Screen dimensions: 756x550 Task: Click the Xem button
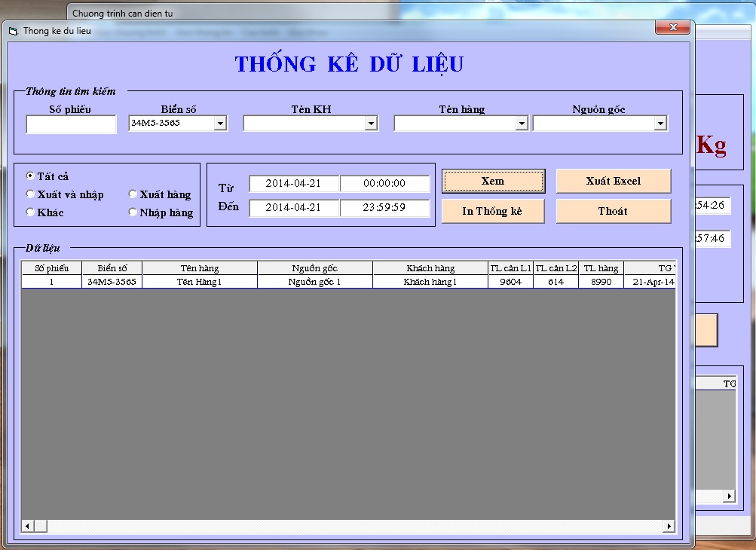click(493, 182)
